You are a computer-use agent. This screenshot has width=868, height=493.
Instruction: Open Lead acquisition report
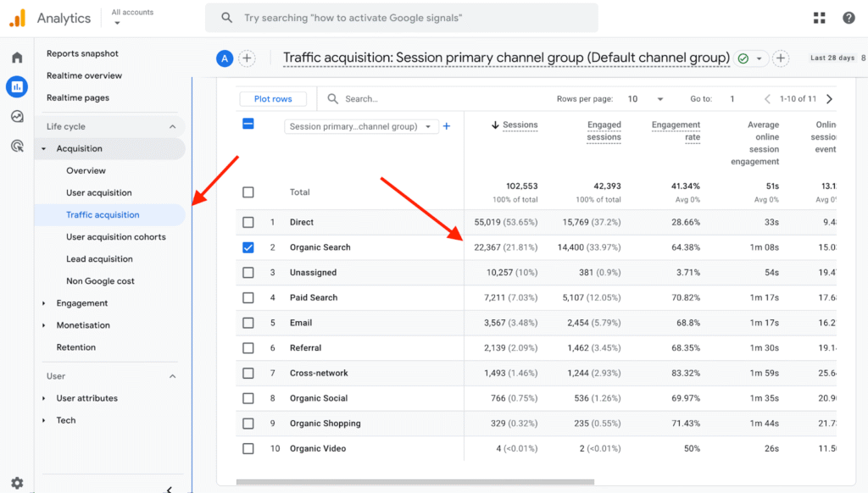[99, 259]
